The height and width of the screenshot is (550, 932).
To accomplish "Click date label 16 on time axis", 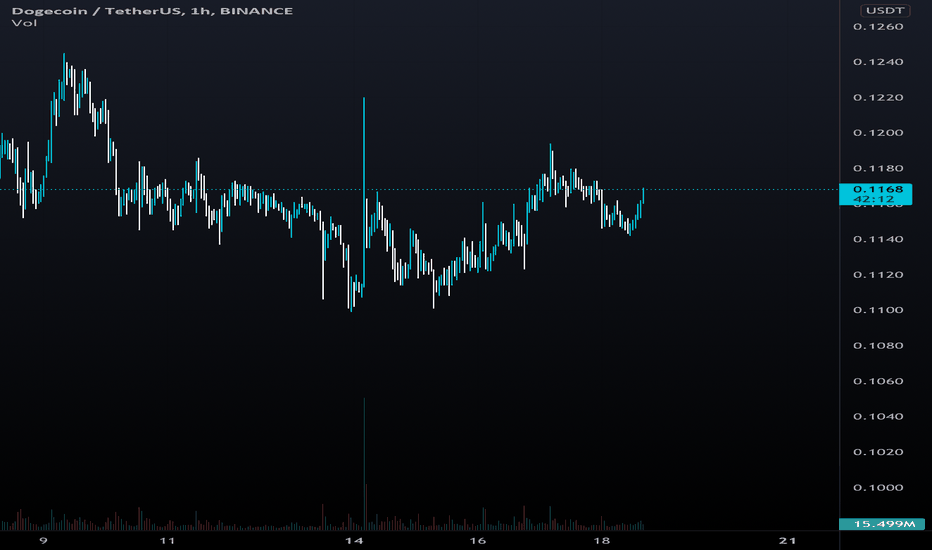I will (478, 540).
